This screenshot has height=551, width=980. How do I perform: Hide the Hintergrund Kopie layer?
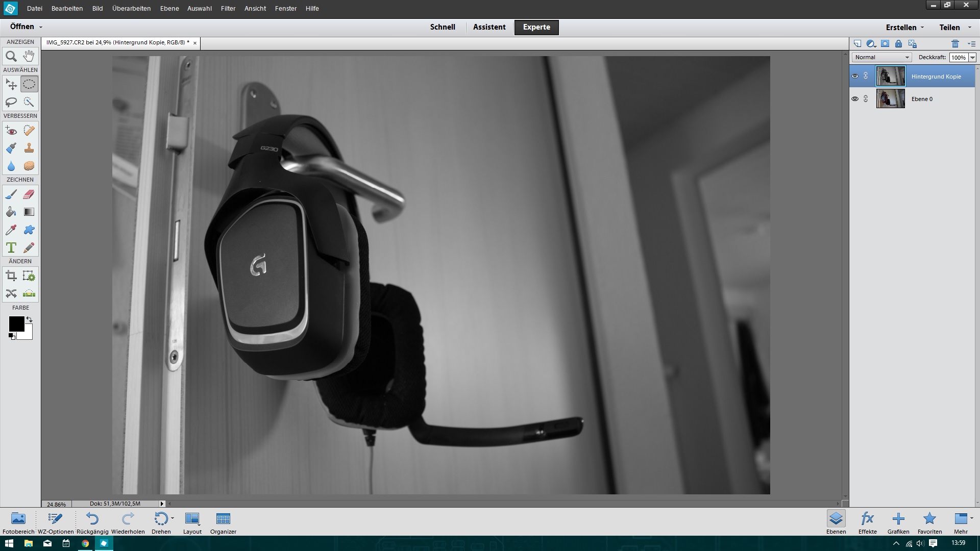[855, 76]
